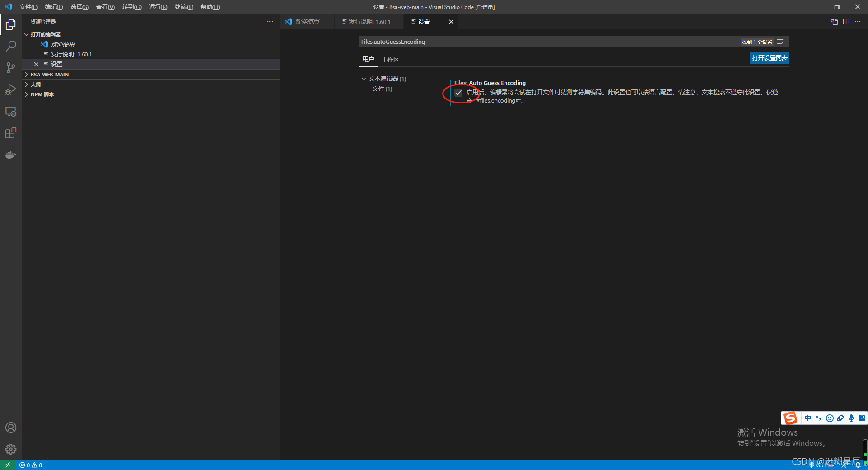
Task: Open the Explorer view in activity bar
Action: [x=11, y=24]
